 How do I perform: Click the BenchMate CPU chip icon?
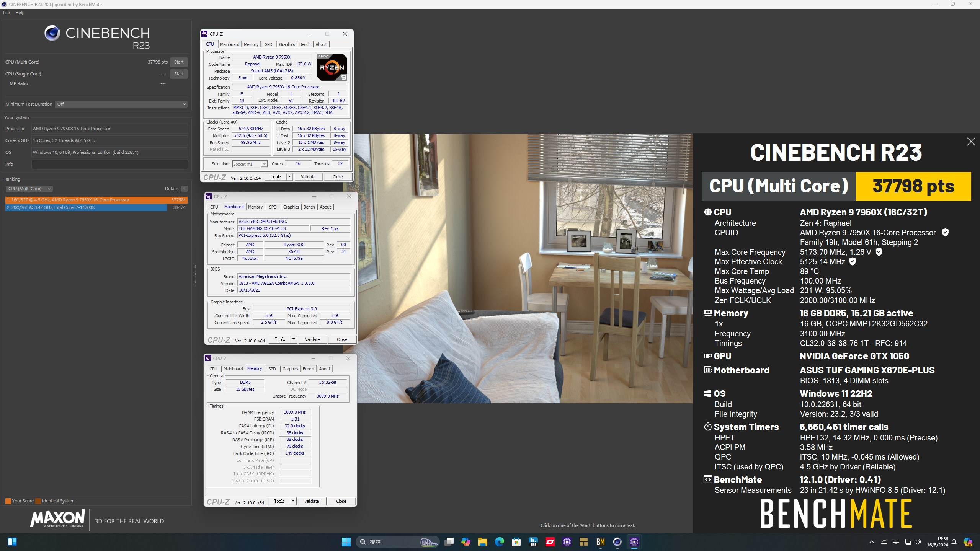pos(707,212)
